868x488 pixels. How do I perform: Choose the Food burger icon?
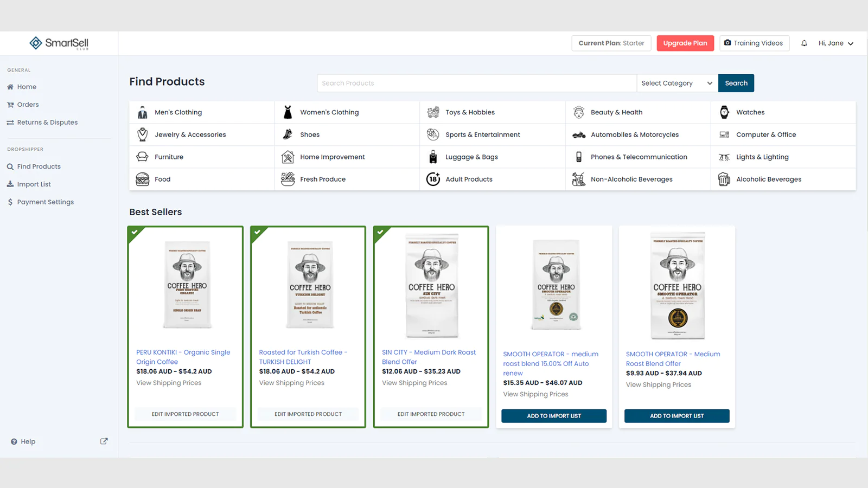[x=142, y=179]
